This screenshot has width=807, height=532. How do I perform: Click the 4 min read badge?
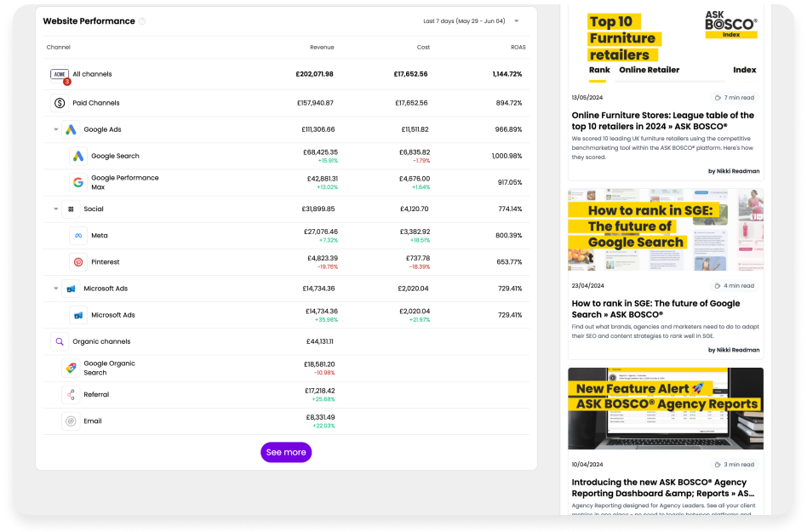click(x=735, y=285)
